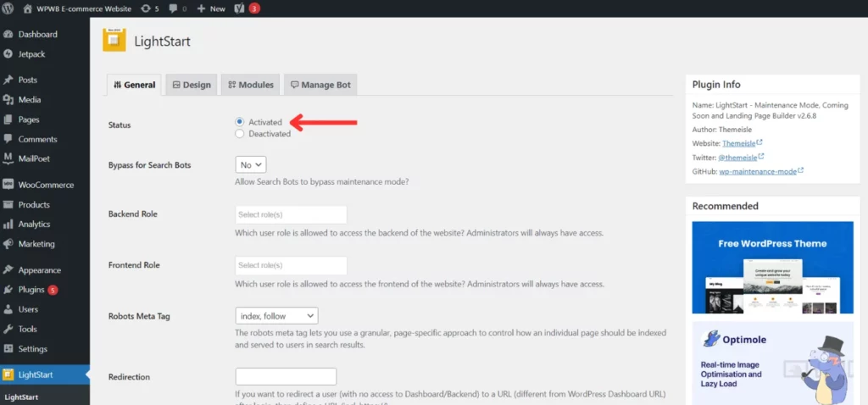Screen dimensions: 868x405
Task: Switch to the Modules tab
Action: (251, 86)
